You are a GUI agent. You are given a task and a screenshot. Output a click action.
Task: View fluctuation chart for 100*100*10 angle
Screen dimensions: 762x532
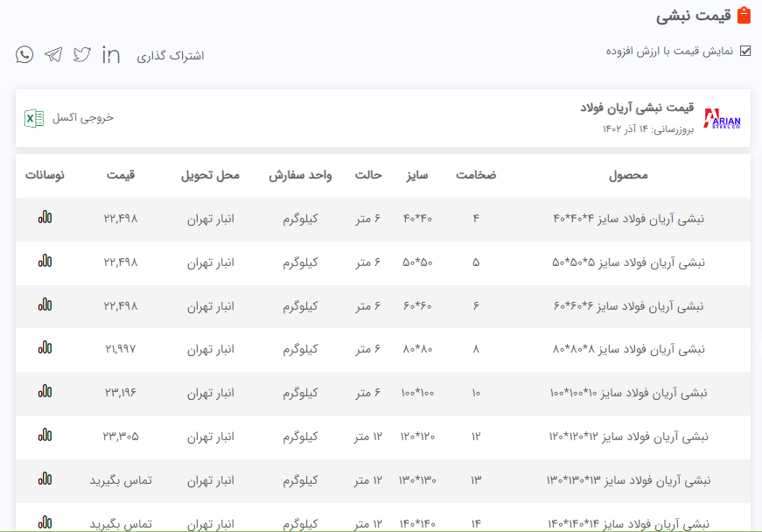pos(45,391)
